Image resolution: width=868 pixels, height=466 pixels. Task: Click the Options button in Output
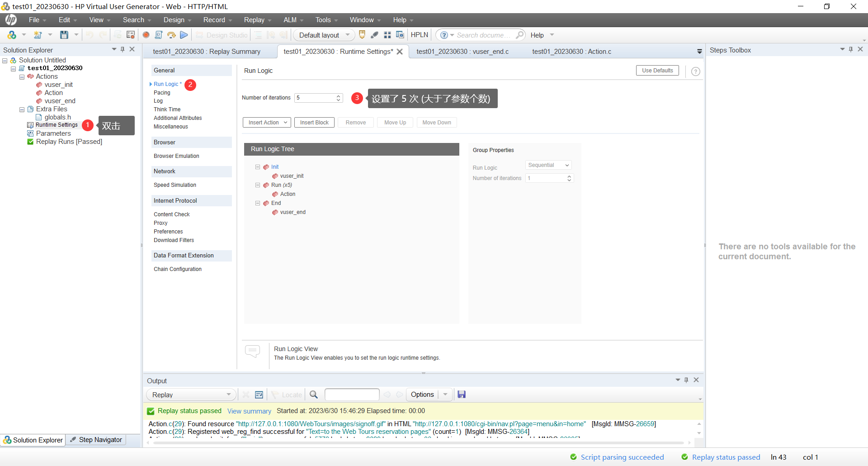coord(422,395)
